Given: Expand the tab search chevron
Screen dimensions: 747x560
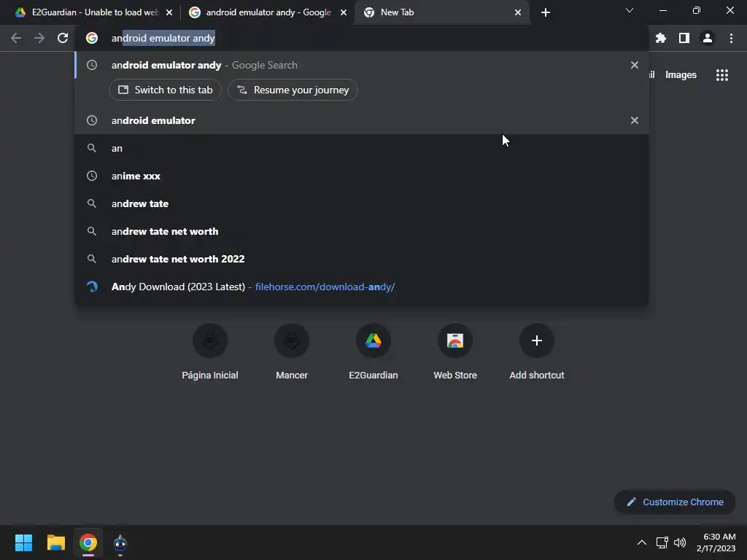Looking at the screenshot, I should [x=630, y=10].
